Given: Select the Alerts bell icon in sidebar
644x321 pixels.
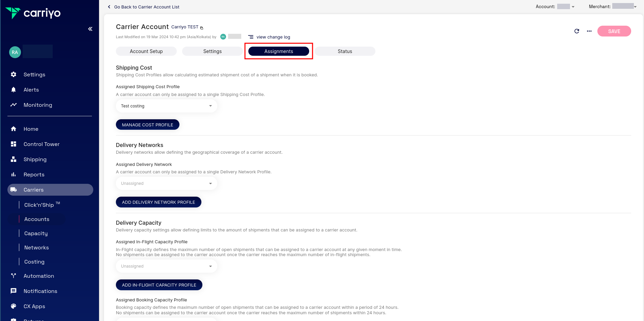Looking at the screenshot, I should click(14, 90).
